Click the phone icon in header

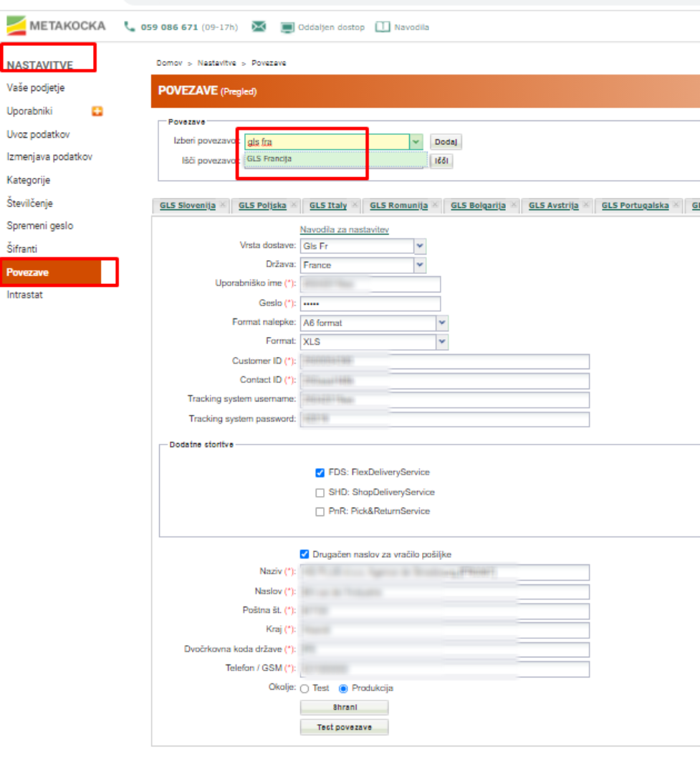pyautogui.click(x=130, y=27)
